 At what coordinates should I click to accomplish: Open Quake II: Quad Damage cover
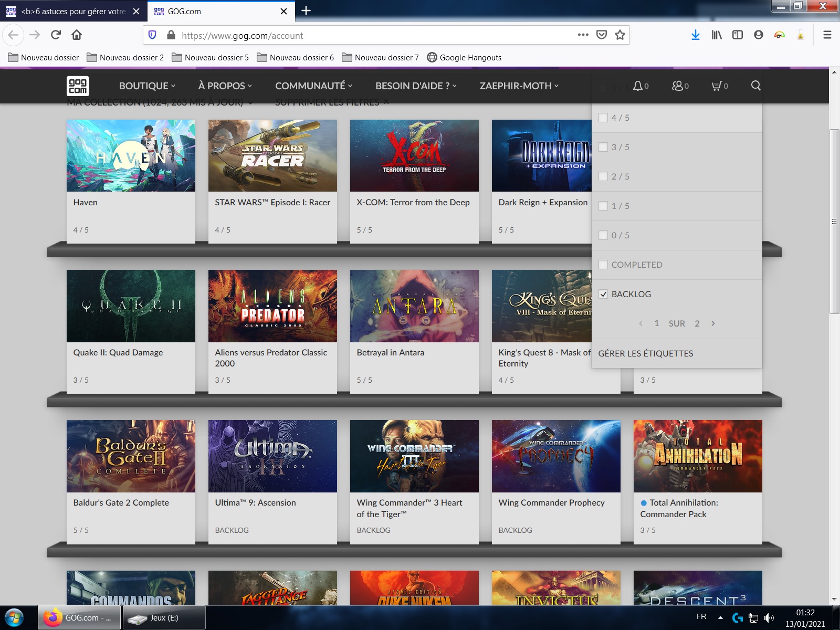tap(131, 306)
